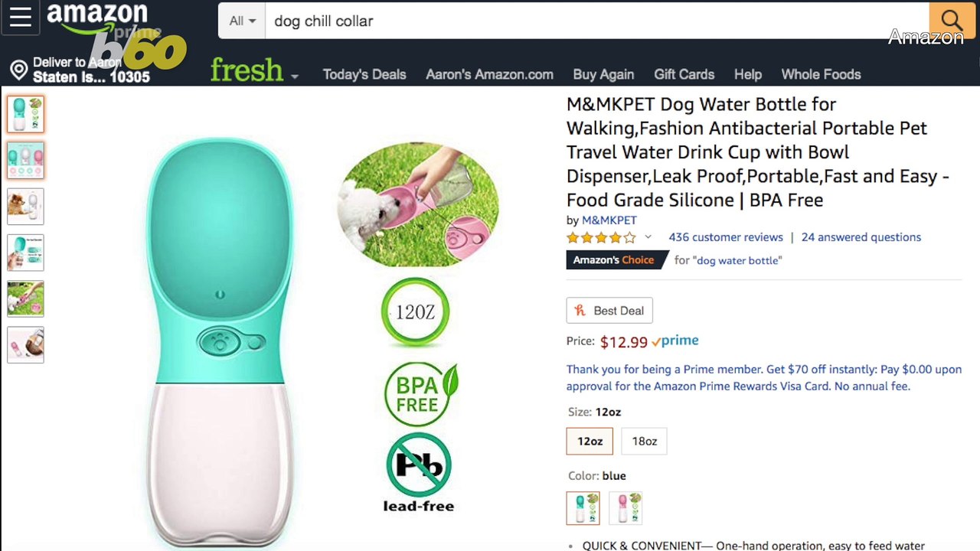Open Today's Deals in navigation
980x551 pixels.
click(364, 74)
